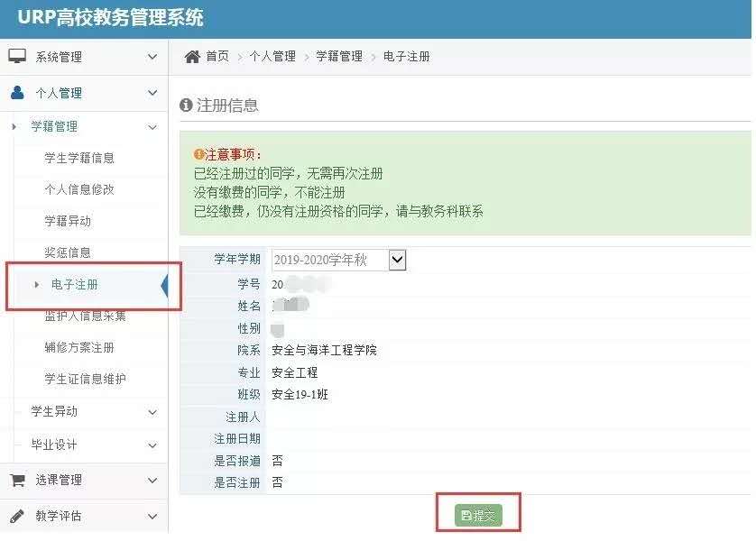
Task: Click the 学生证信息维护 sidebar entry
Action: pos(85,379)
